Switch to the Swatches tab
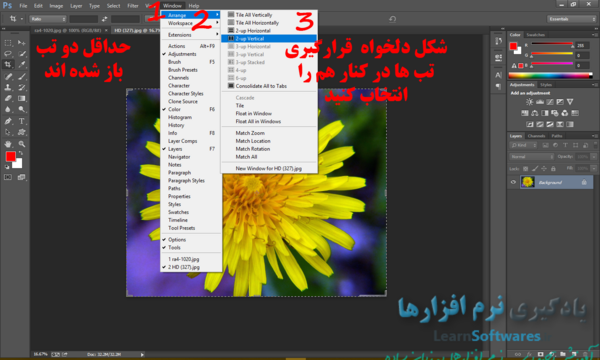Viewport: 600px width, 360px height. click(x=535, y=35)
